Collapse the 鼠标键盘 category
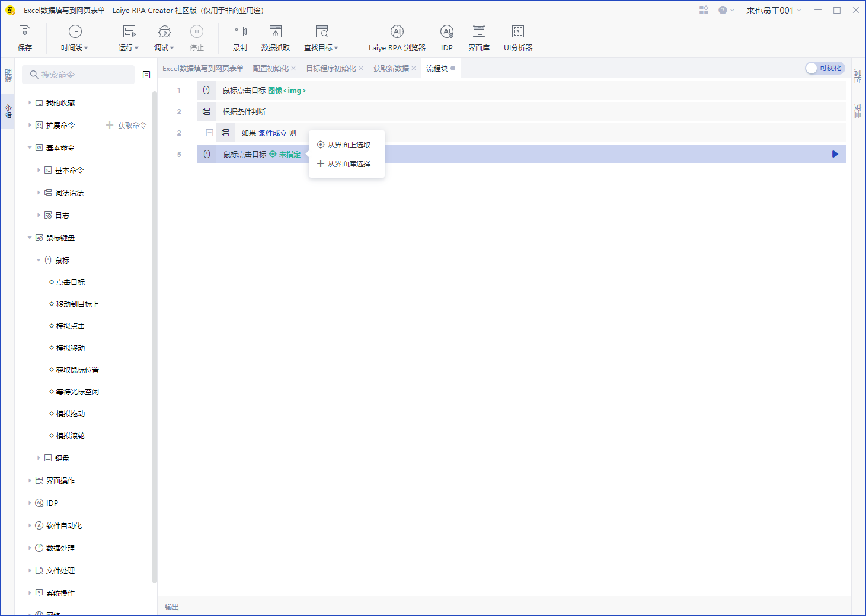Image resolution: width=866 pixels, height=616 pixels. tap(30, 238)
